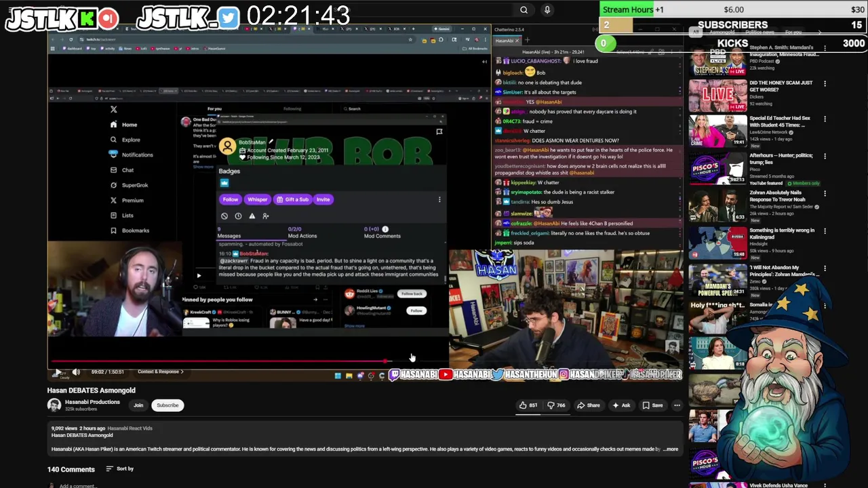Image resolution: width=868 pixels, height=488 pixels.
Task: Select the HasanAbi tab in Chatterino
Action: click(x=507, y=41)
